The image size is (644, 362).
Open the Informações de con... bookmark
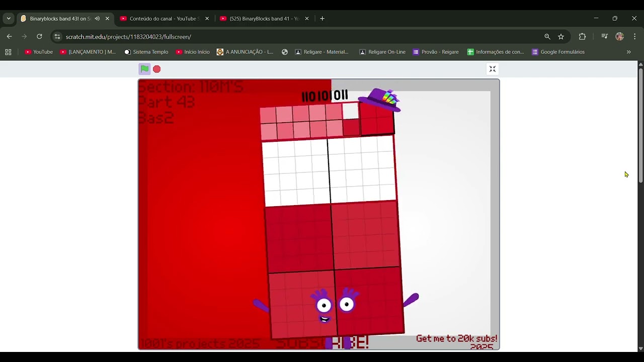click(x=496, y=52)
